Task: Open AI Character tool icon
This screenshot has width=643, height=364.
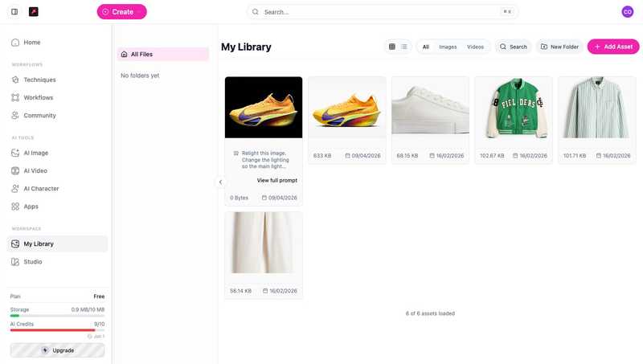Action: point(15,189)
